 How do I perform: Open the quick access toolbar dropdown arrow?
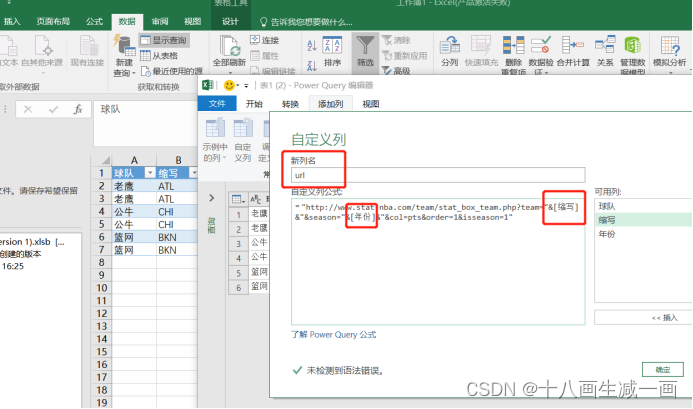click(x=246, y=85)
